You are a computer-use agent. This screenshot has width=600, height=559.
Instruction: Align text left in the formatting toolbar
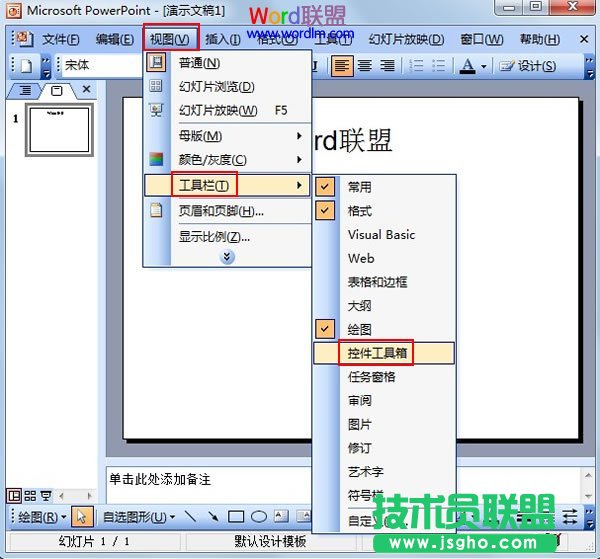tap(342, 66)
